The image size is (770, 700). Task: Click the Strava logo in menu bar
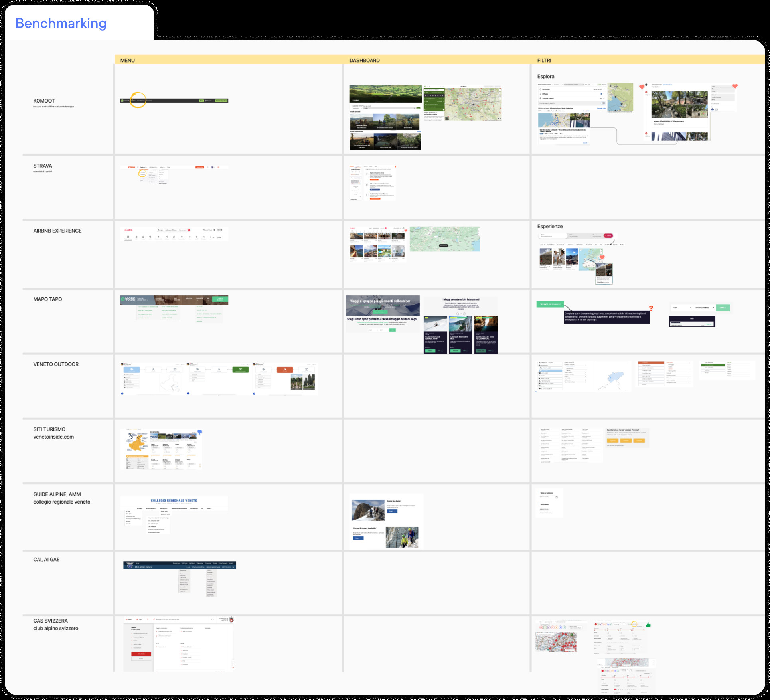click(131, 167)
